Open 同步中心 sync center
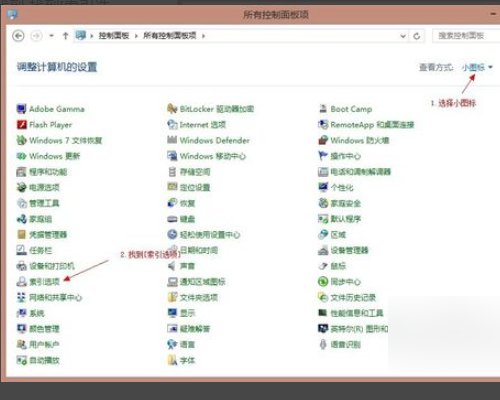 340,281
